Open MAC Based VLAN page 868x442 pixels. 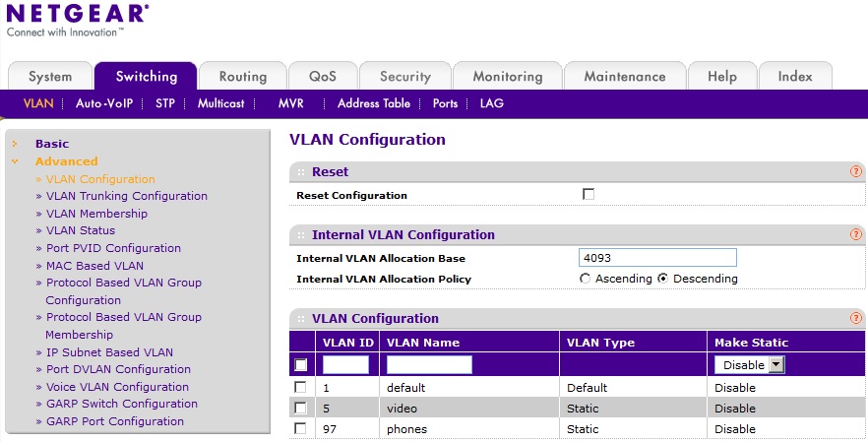pyautogui.click(x=94, y=266)
